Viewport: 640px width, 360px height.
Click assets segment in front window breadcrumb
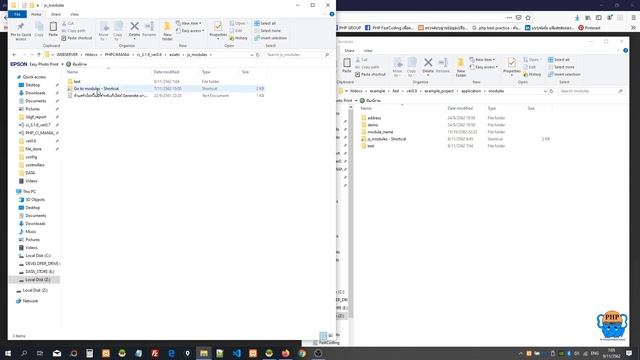pyautogui.click(x=174, y=55)
